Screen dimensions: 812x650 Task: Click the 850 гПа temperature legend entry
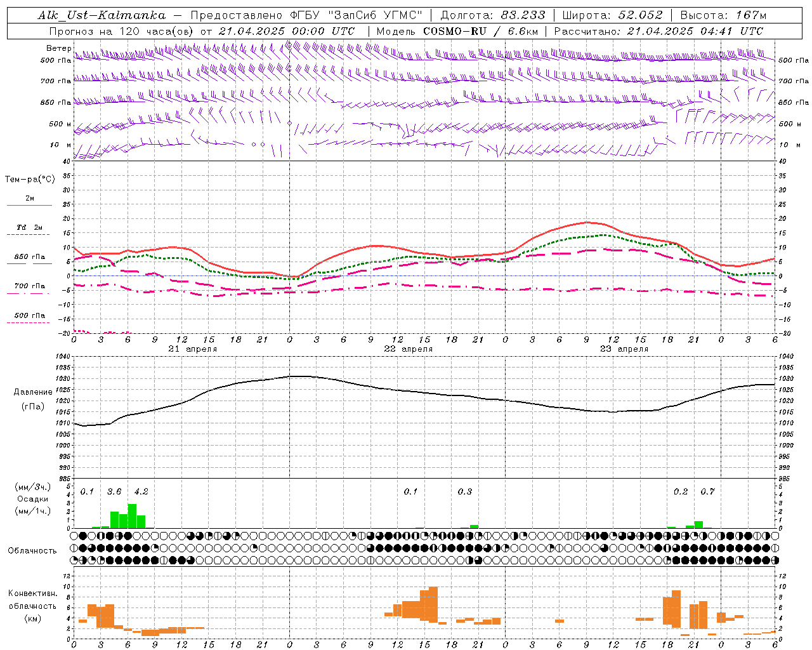tap(30, 257)
